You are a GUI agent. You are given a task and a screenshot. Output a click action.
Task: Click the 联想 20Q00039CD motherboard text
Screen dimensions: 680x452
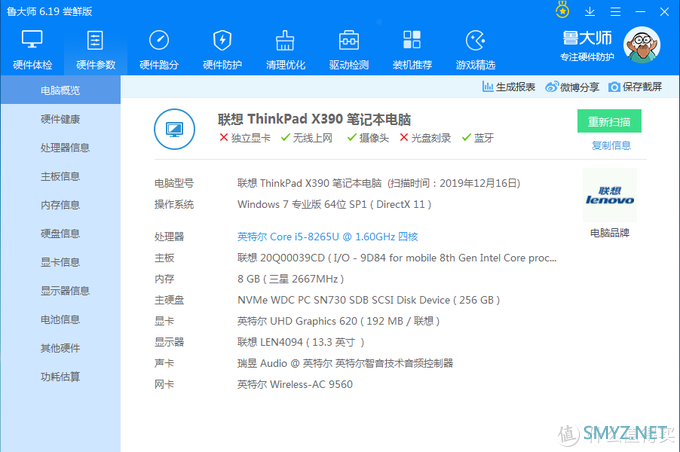[x=397, y=258]
